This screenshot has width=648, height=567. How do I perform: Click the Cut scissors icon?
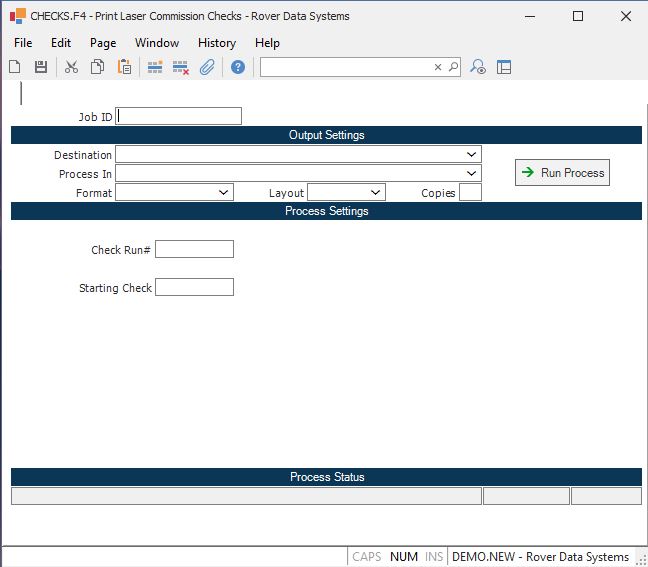click(x=71, y=67)
